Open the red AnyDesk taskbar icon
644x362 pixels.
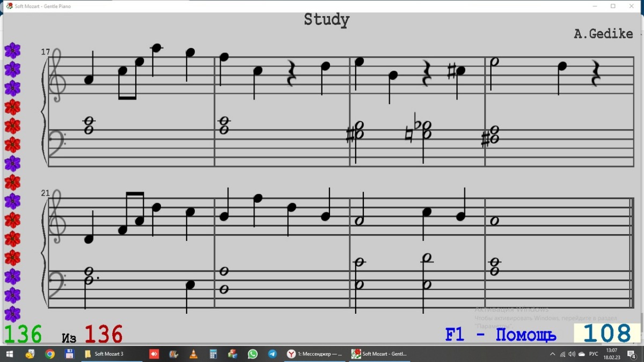pos(154,354)
